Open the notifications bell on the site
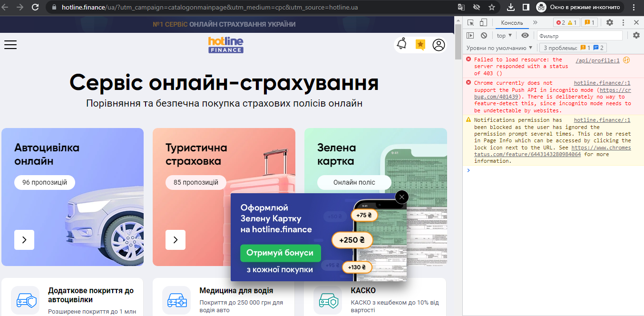Image resolution: width=644 pixels, height=316 pixels. pyautogui.click(x=402, y=45)
